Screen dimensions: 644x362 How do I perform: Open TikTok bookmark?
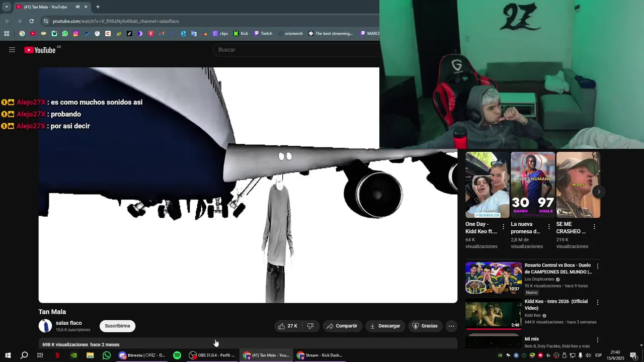click(x=129, y=34)
